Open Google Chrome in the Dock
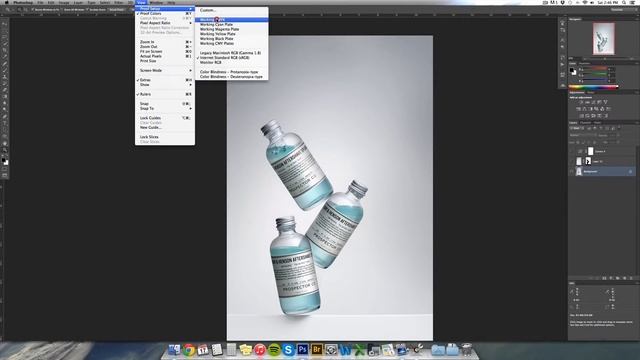Screen dimensions: 640x360 (x=189, y=349)
